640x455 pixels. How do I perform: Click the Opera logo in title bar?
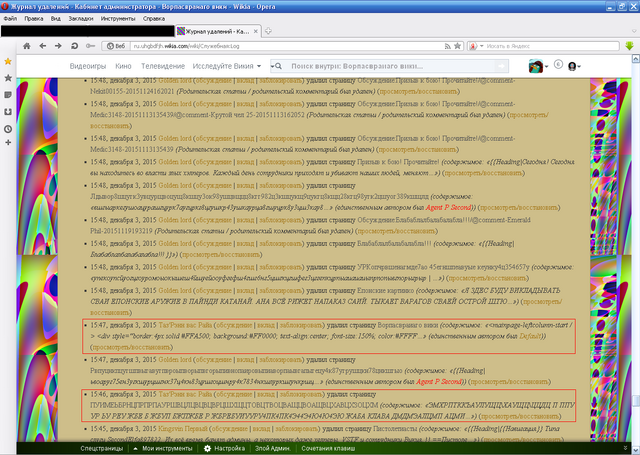4,7
